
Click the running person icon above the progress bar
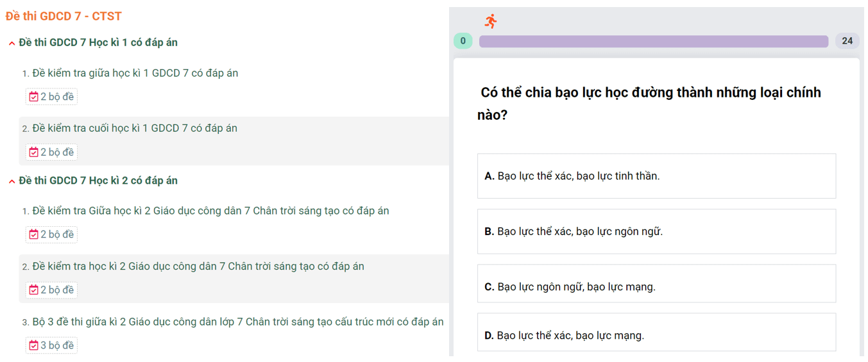click(x=491, y=21)
